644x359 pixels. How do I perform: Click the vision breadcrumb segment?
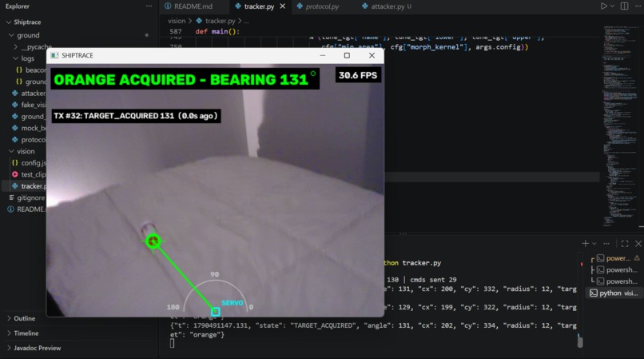[x=177, y=21]
